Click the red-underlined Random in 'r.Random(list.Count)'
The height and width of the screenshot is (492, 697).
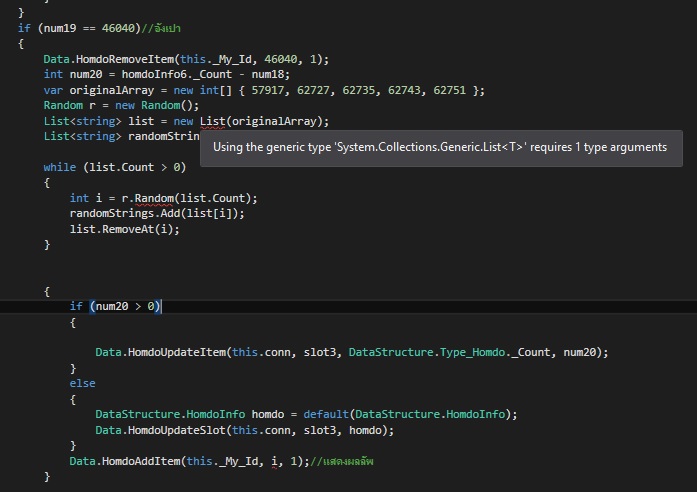pyautogui.click(x=154, y=198)
